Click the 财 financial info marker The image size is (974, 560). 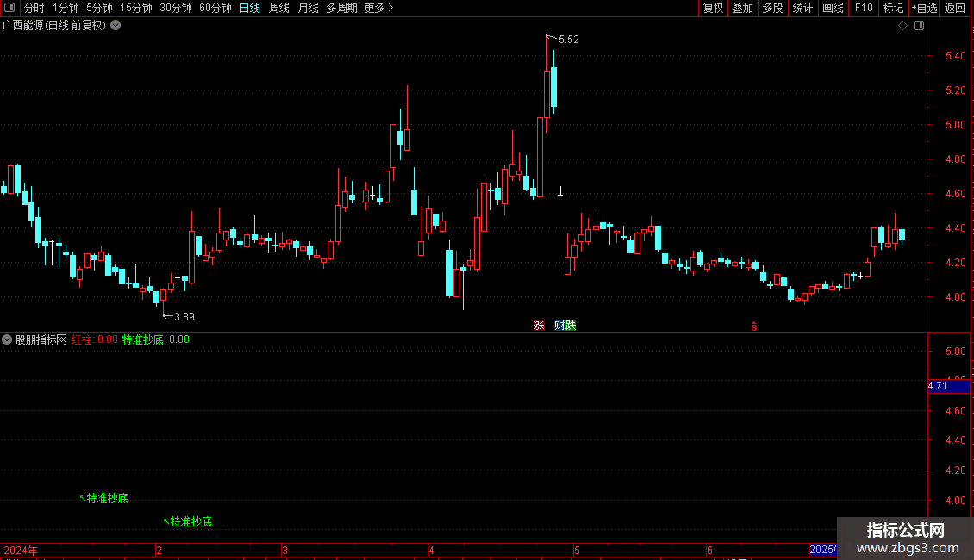[x=559, y=326]
